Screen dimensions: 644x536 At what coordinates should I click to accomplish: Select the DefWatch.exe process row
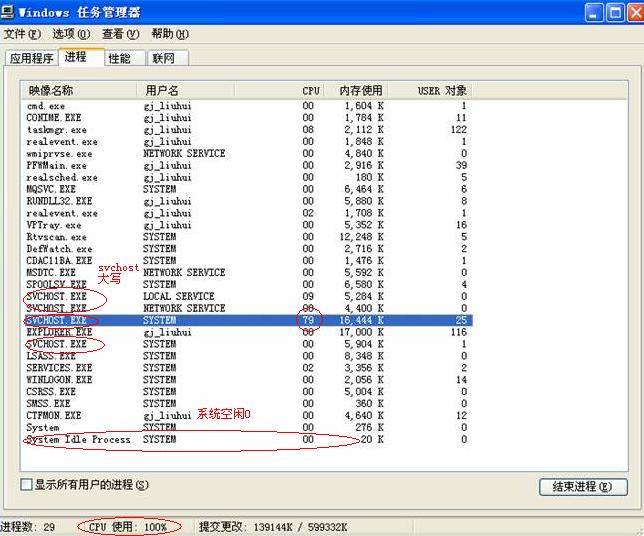pyautogui.click(x=246, y=249)
